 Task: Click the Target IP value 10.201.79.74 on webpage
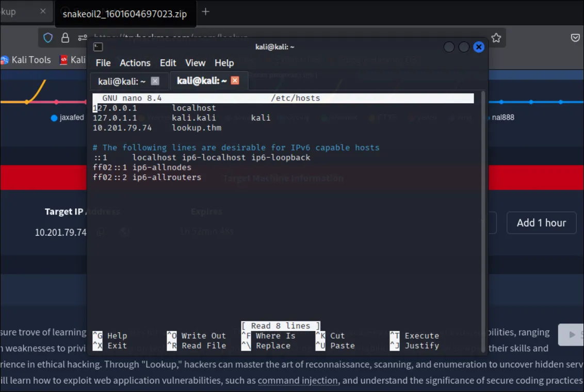tap(61, 232)
